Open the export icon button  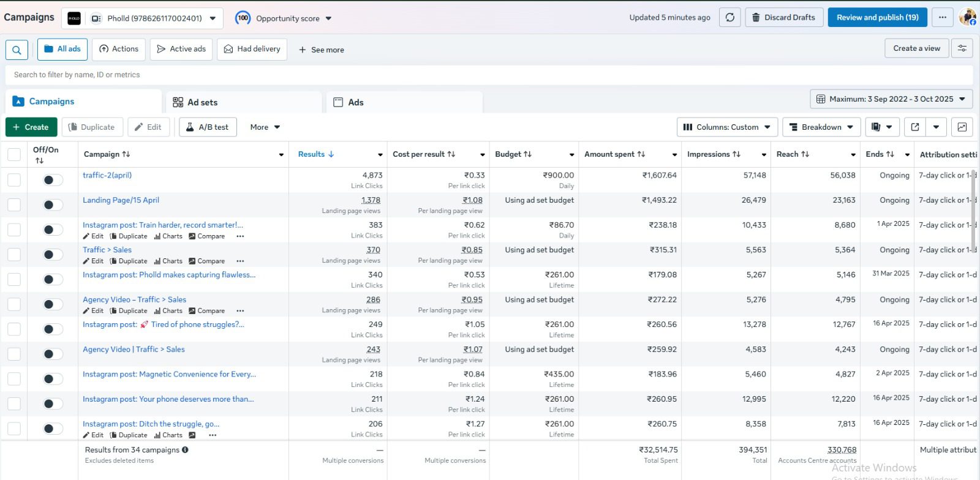click(915, 127)
